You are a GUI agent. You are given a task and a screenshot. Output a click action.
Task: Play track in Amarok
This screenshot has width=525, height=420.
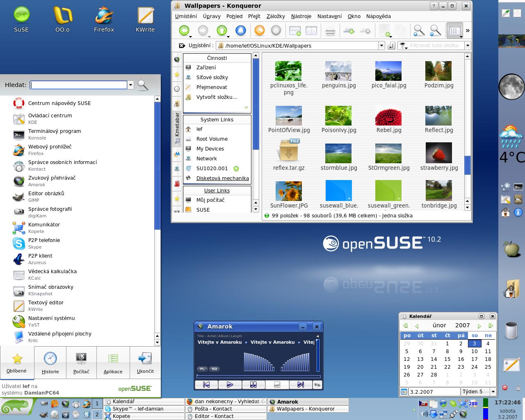click(x=230, y=385)
